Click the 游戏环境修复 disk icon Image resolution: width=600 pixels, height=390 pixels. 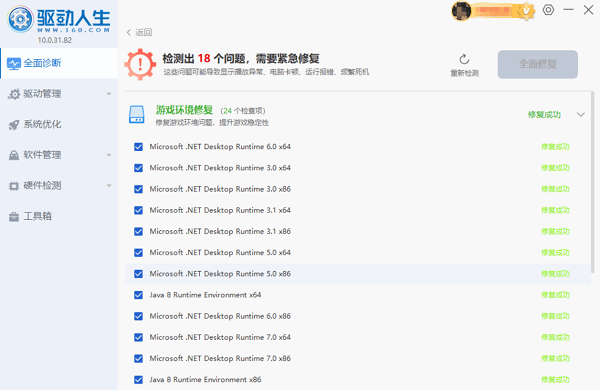[x=137, y=114]
